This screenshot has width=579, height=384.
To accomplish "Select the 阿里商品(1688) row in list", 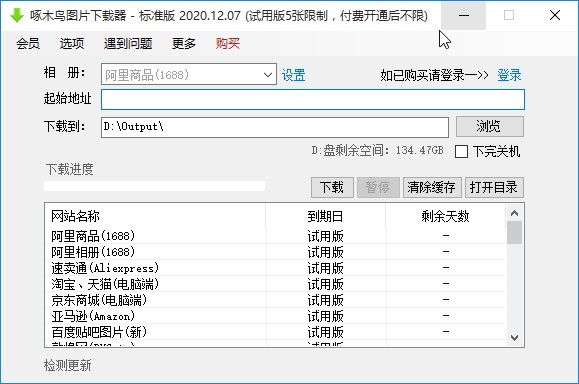I will coord(275,236).
